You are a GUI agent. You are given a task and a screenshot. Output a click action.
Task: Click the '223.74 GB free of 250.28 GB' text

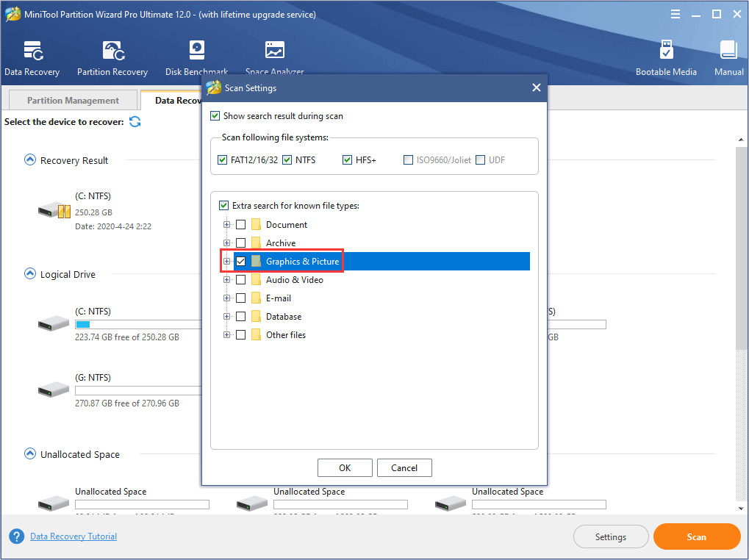[127, 337]
